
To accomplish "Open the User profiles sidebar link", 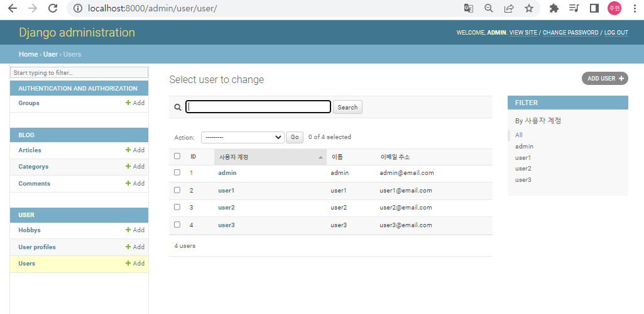I will 37,247.
